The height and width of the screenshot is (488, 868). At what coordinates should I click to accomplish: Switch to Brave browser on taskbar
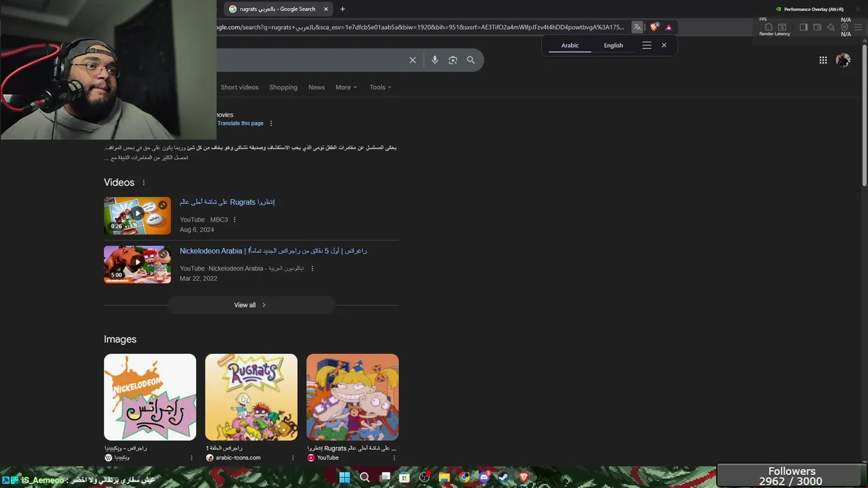[x=524, y=477]
